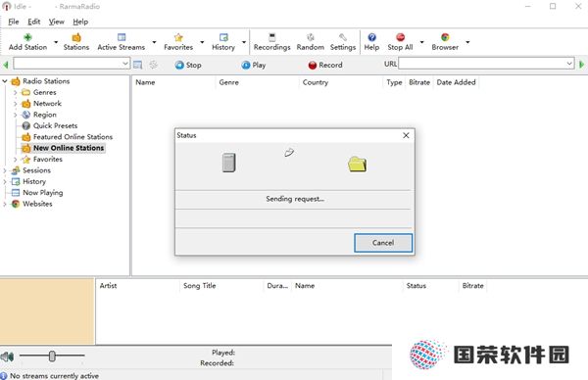Click inside the URL input field

click(482, 64)
